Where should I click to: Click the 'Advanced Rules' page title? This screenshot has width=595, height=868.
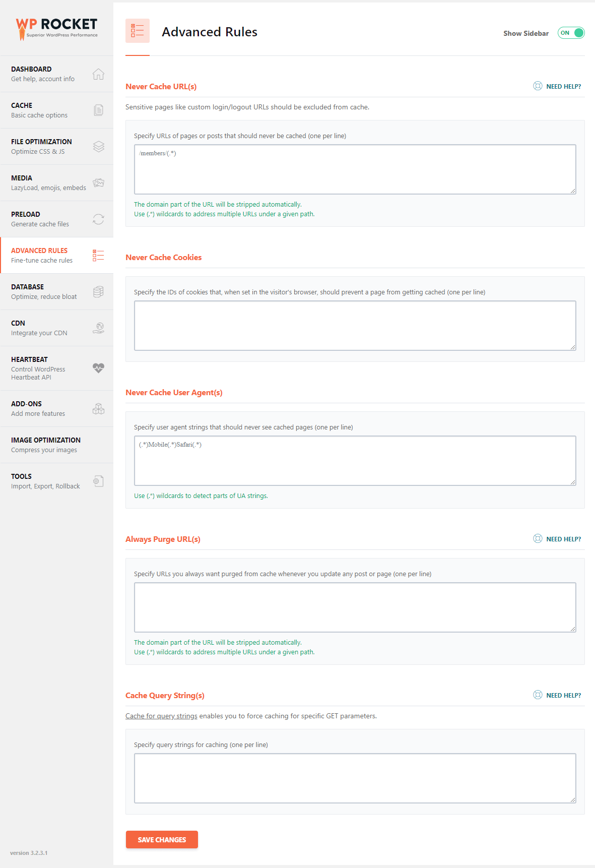[210, 32]
